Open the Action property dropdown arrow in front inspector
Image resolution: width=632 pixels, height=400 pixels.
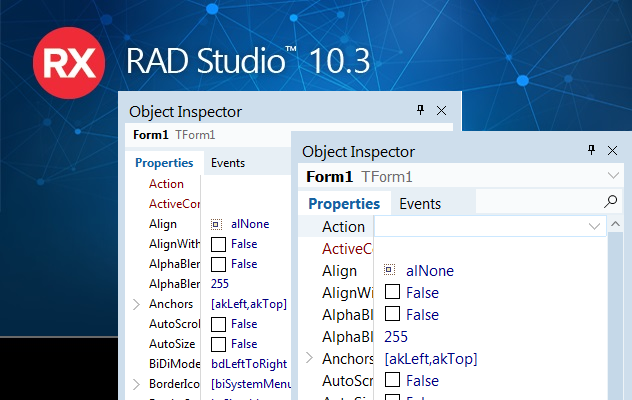594,226
